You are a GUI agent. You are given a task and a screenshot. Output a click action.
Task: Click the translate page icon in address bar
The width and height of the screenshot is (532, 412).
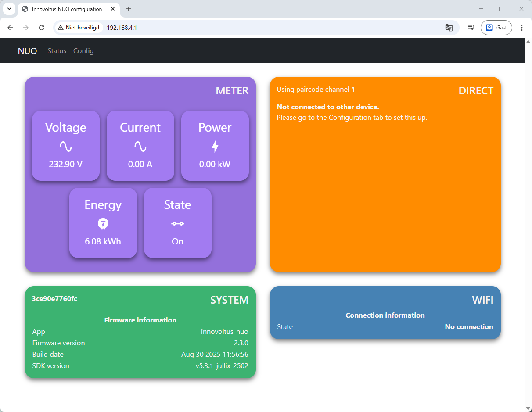point(449,28)
